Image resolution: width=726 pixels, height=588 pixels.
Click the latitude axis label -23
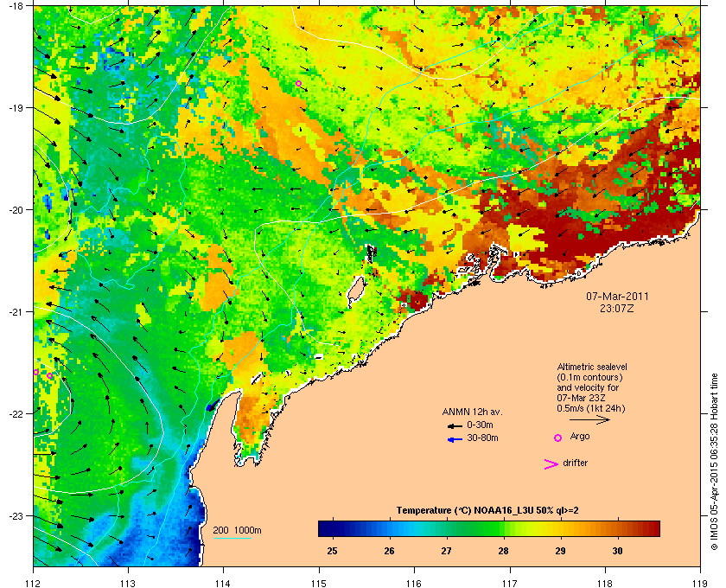pyautogui.click(x=16, y=515)
